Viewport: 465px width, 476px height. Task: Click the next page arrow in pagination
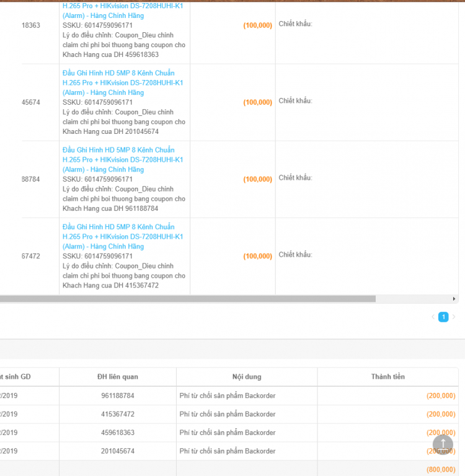point(454,317)
